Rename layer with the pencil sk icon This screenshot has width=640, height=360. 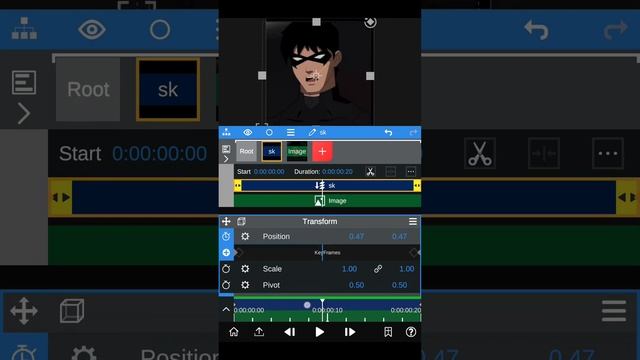318,132
